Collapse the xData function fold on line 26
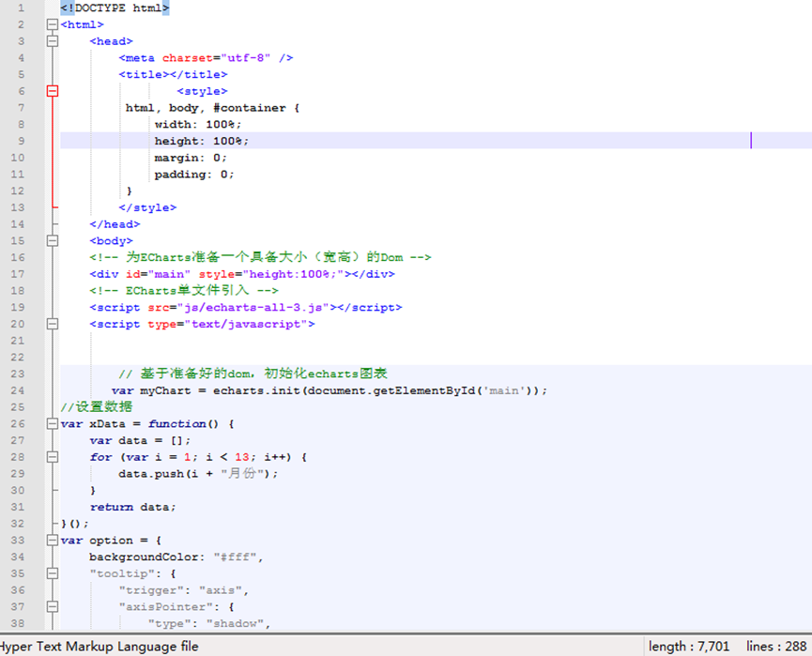The height and width of the screenshot is (656, 812). [53, 423]
